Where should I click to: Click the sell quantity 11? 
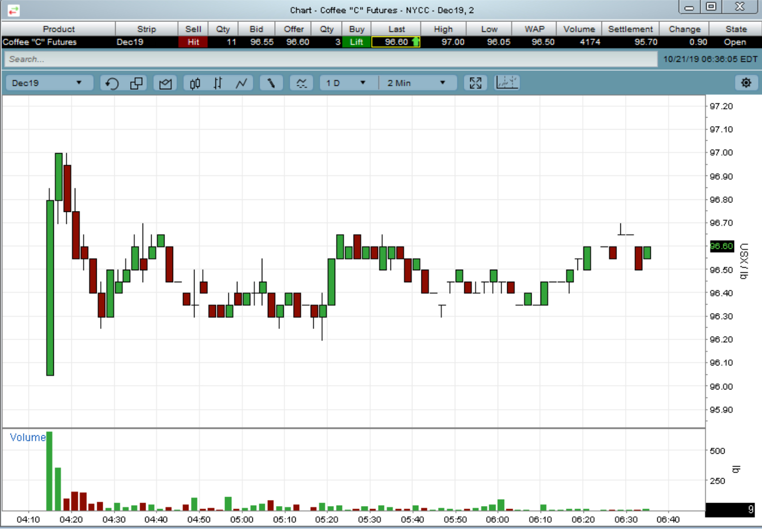click(x=231, y=42)
